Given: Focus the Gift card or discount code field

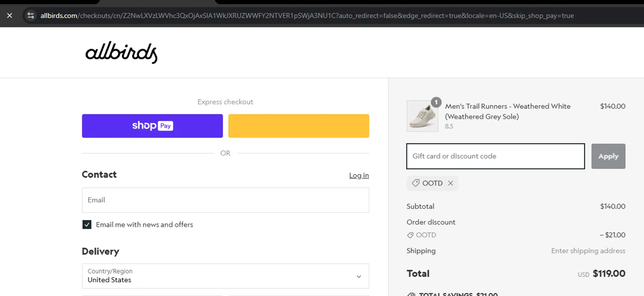Looking at the screenshot, I should (x=495, y=156).
